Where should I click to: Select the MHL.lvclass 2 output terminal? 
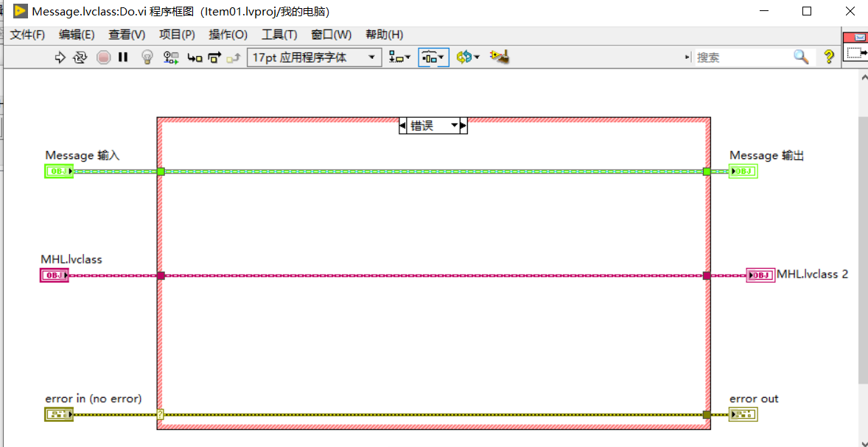(760, 275)
